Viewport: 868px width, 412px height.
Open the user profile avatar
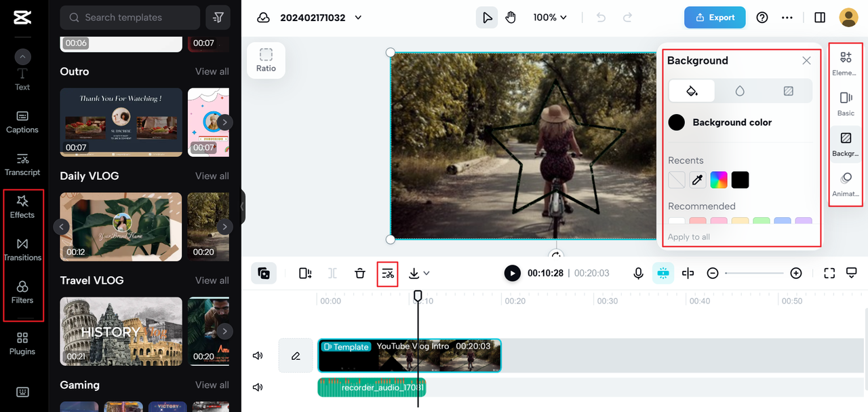(x=849, y=18)
